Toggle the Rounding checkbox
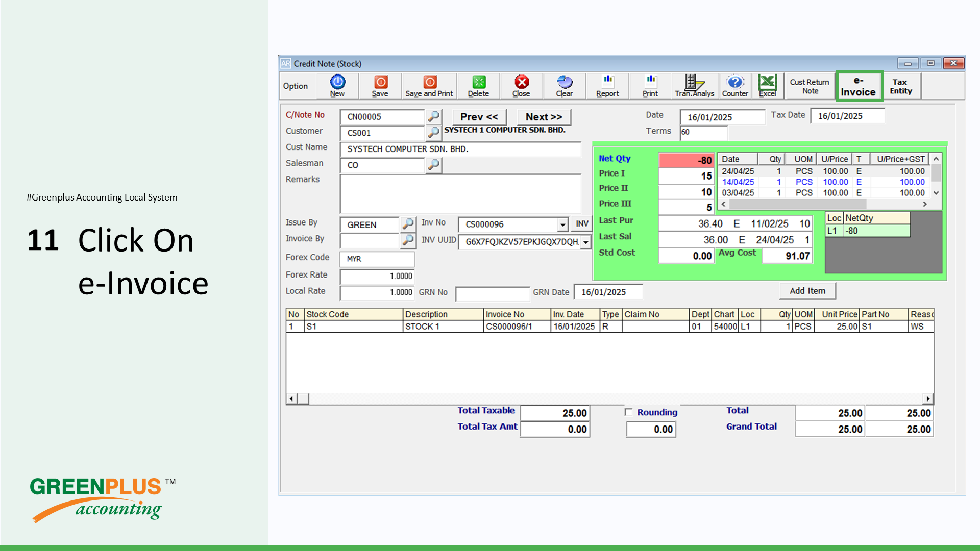 click(629, 412)
